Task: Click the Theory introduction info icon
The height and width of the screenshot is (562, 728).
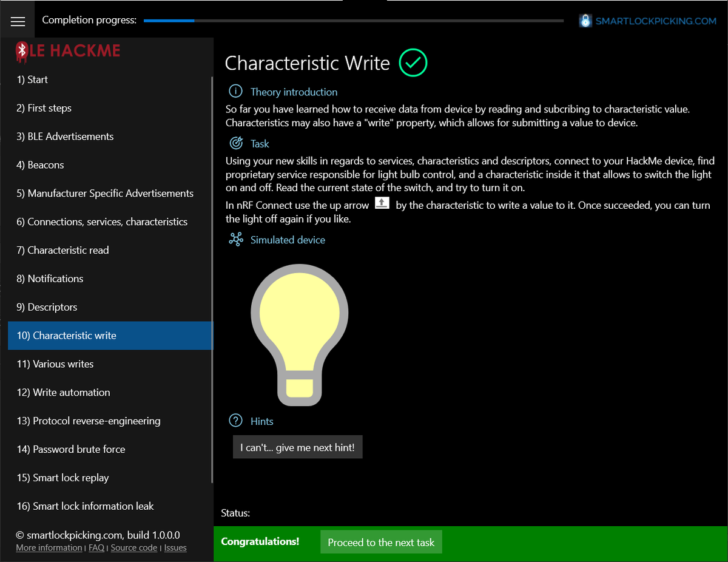Action: pos(235,92)
